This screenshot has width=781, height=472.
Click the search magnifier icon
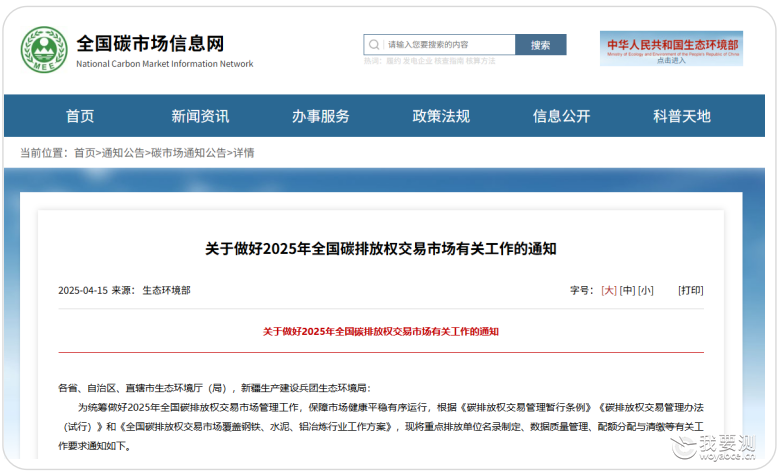374,45
